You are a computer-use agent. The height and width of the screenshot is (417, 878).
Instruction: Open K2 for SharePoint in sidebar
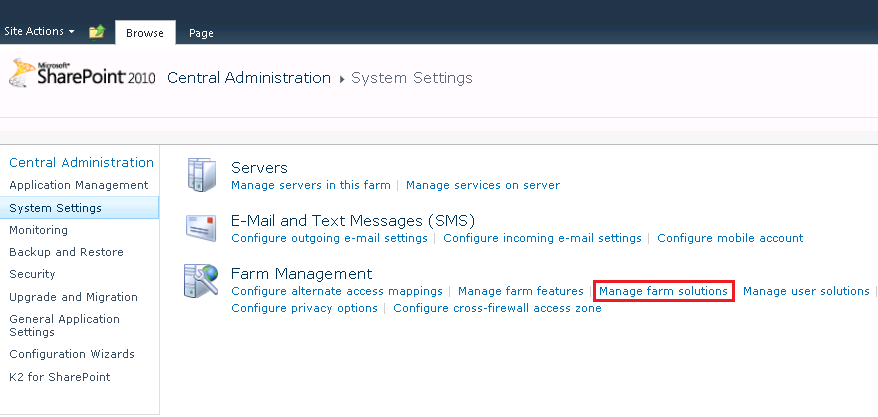tap(60, 377)
